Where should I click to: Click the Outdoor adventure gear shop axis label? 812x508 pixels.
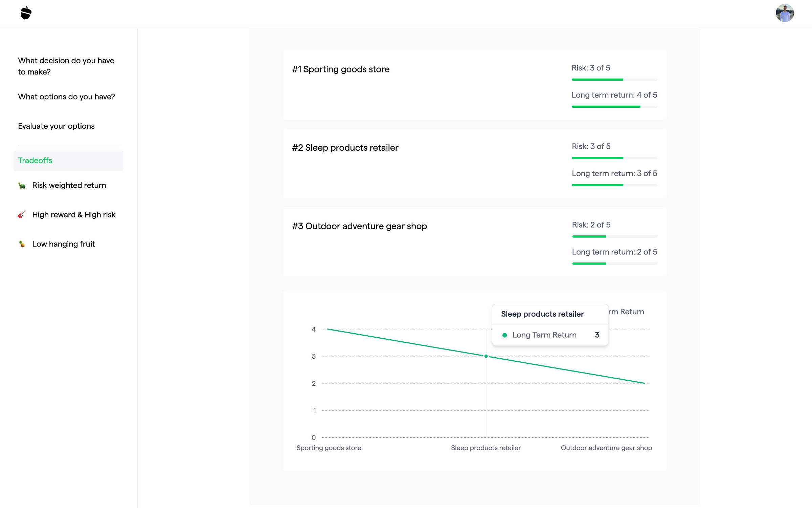click(x=606, y=448)
